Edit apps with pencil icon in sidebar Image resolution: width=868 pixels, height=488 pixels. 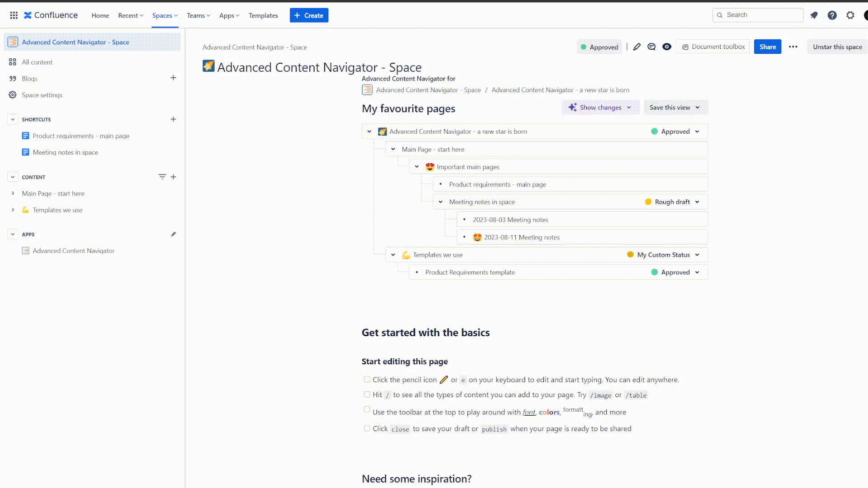(173, 234)
